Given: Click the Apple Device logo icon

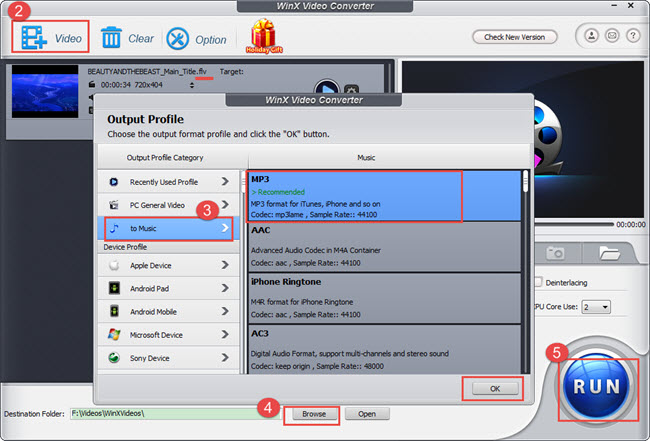Looking at the screenshot, I should 114,265.
